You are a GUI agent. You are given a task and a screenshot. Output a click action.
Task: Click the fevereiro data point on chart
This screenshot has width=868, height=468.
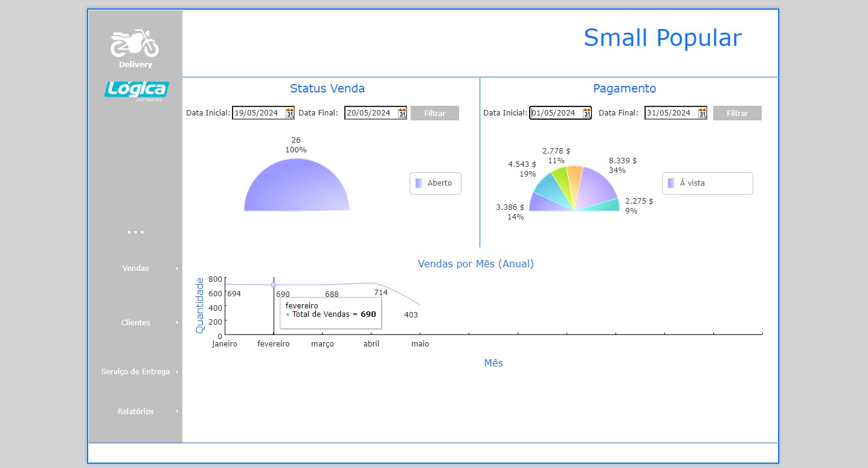tap(274, 285)
